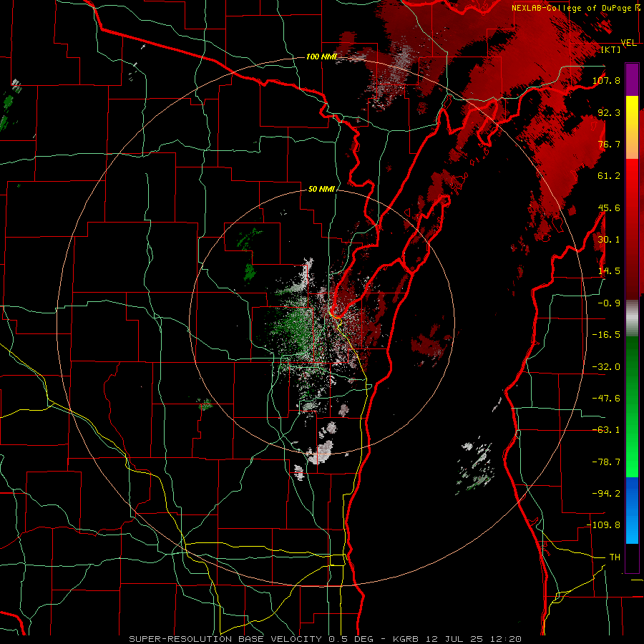The image size is (644, 644).
Task: Click the yellow segment of velocity color bar
Action: click(x=632, y=112)
